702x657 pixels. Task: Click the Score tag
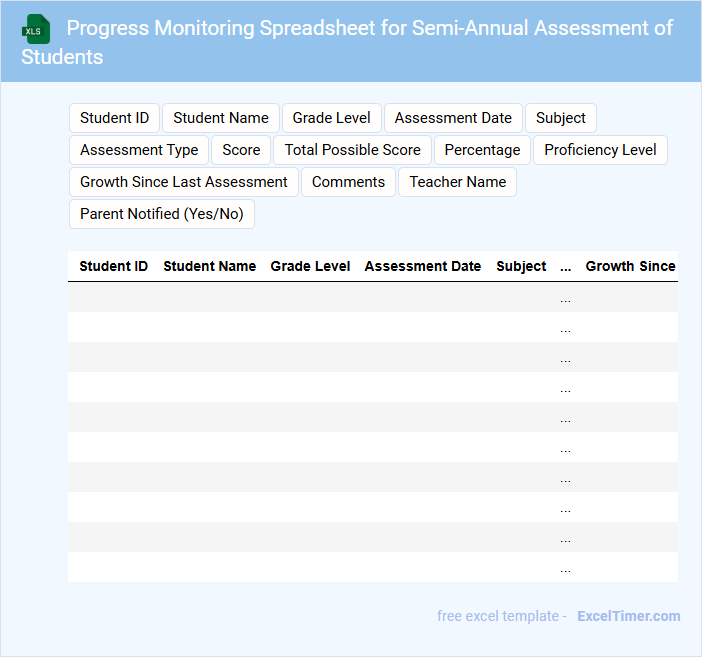tap(241, 150)
